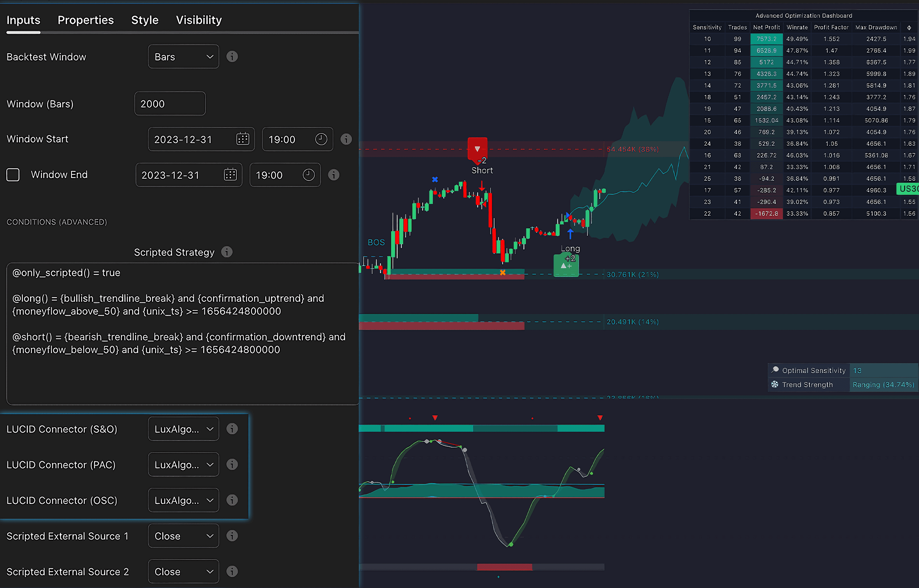
Task: Show info for Window Start
Action: tap(346, 139)
